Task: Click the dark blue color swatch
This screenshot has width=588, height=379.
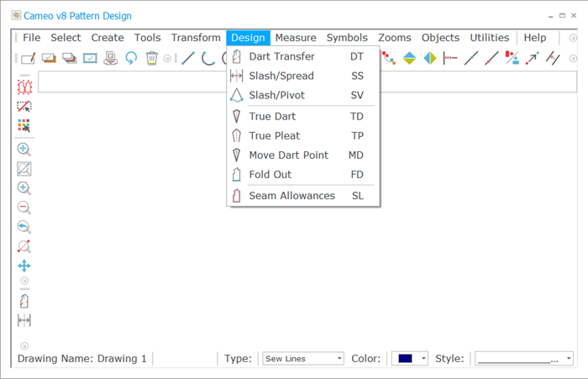Action: [x=406, y=358]
